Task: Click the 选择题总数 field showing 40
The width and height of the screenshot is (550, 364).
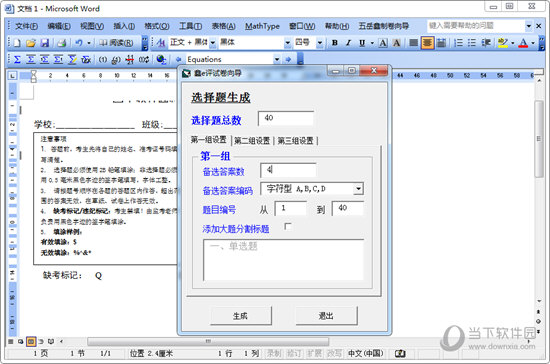Action: (286, 119)
